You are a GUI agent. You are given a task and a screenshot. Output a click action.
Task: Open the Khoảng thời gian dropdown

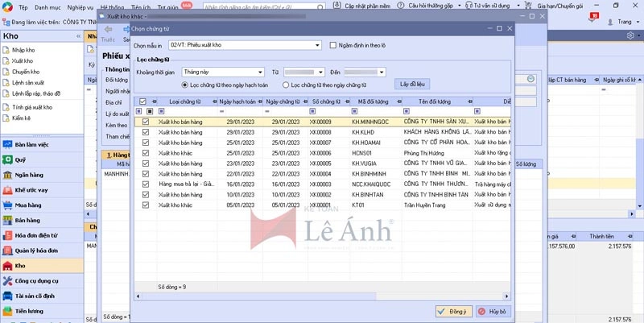pos(260,72)
